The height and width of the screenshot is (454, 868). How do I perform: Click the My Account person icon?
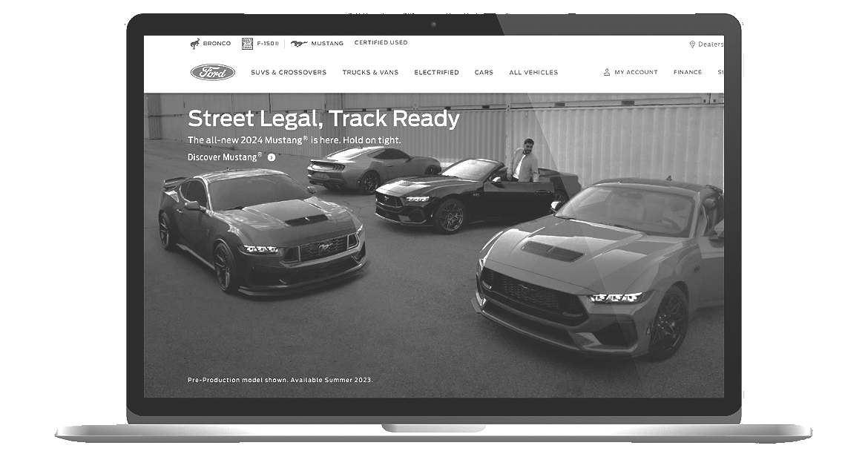click(x=607, y=73)
